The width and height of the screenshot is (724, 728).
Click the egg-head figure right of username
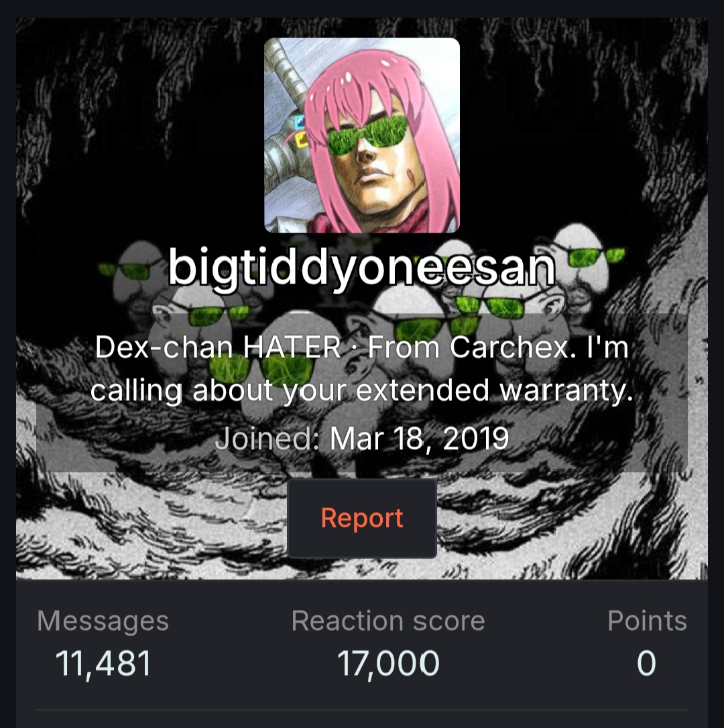click(x=585, y=260)
